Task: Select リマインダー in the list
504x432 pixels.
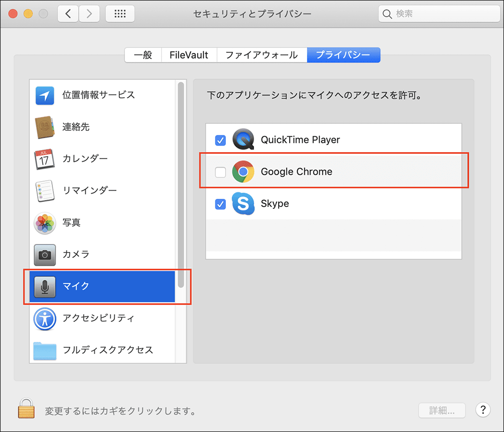Action: click(x=102, y=191)
